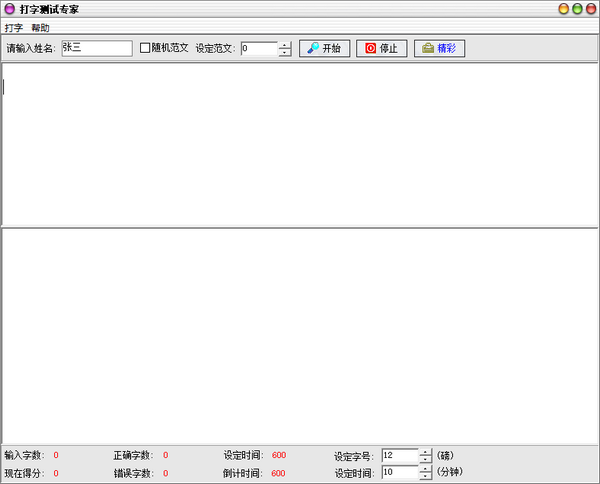Click the 设定字号 font size field
Image resolution: width=600 pixels, height=484 pixels.
coord(399,455)
